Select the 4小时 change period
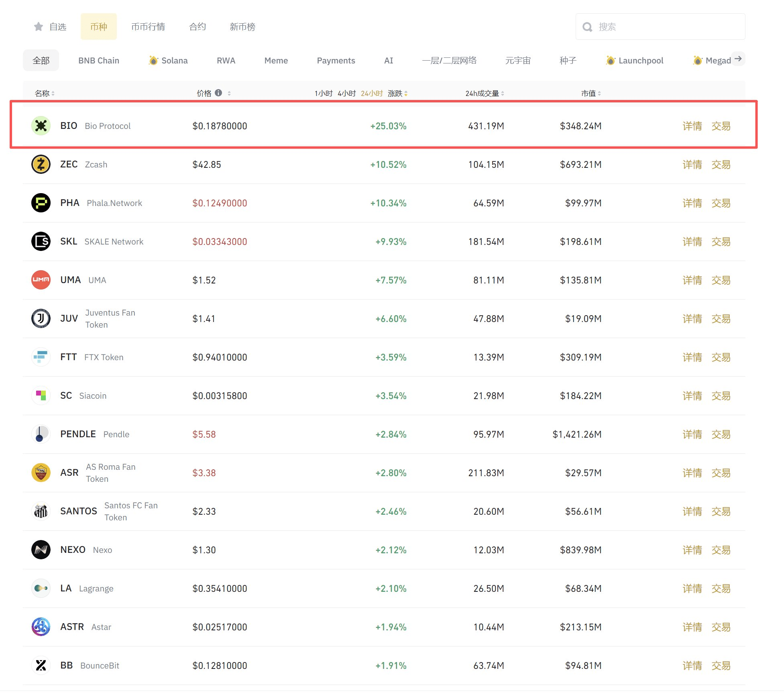 pyautogui.click(x=347, y=93)
